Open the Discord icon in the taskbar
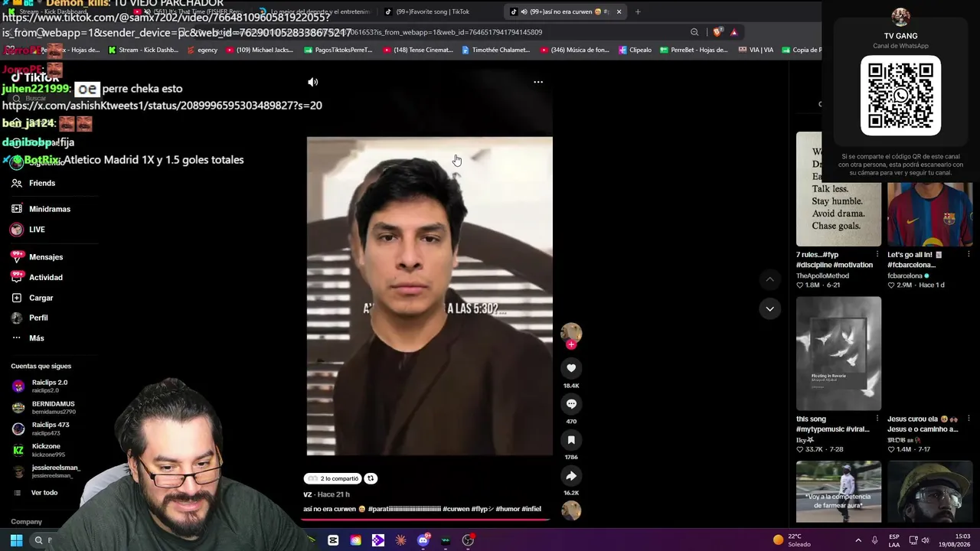 423,540
